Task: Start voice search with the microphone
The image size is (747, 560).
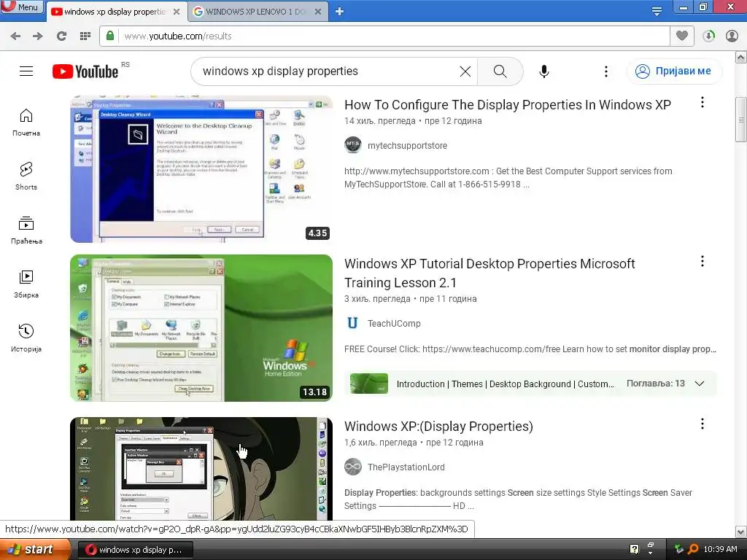Action: click(x=544, y=71)
